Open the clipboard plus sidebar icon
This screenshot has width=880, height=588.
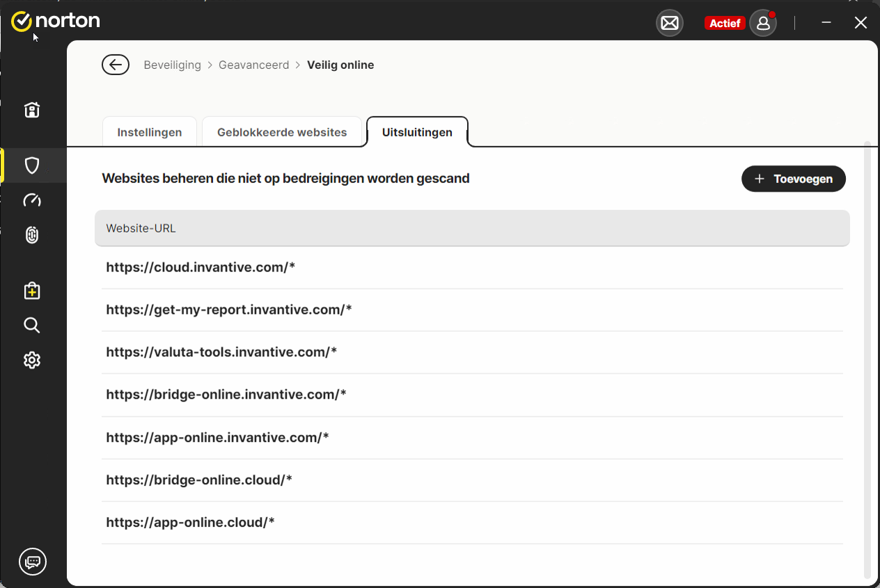point(32,290)
